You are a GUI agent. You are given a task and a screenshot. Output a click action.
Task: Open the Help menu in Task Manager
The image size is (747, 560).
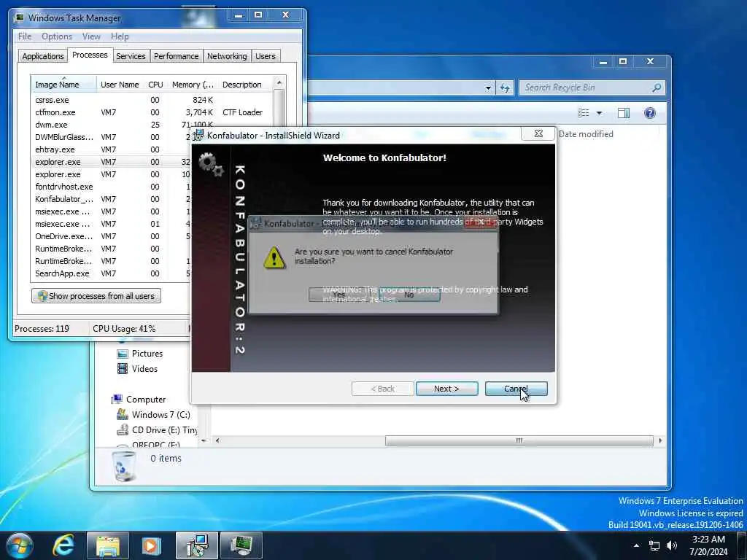click(x=120, y=36)
